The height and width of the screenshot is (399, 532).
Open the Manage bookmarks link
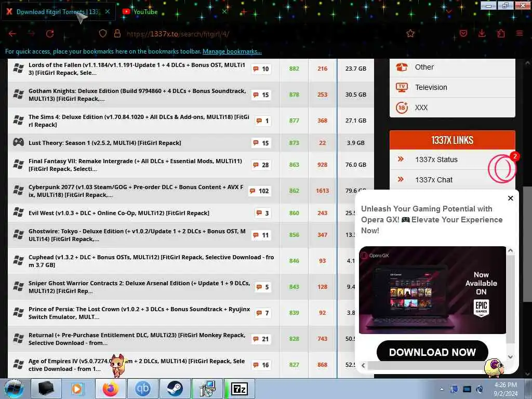tap(232, 51)
